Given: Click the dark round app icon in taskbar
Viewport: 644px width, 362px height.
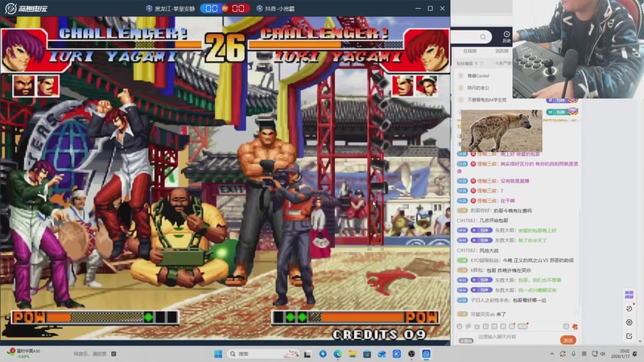Looking at the screenshot, I should (x=411, y=354).
